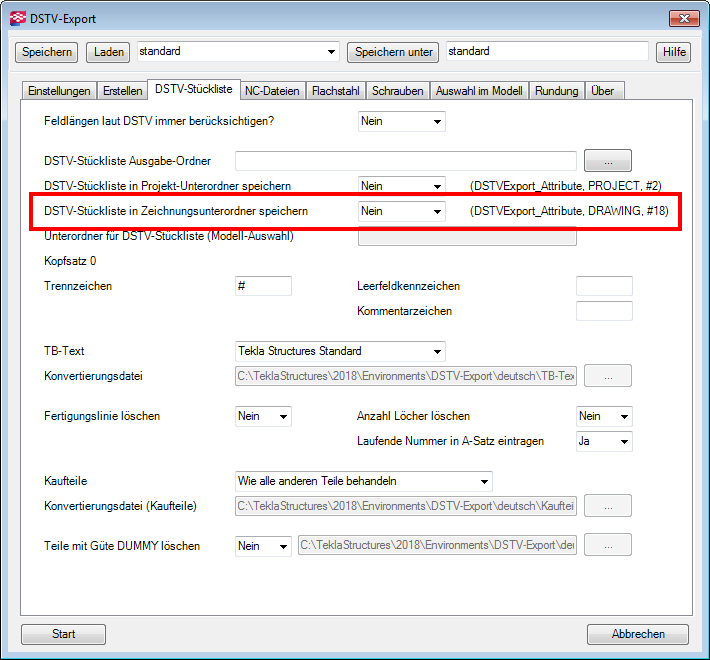Open the Fertigungslinie löschen dropdown
Viewport: 710px width, 660px height.
263,416
